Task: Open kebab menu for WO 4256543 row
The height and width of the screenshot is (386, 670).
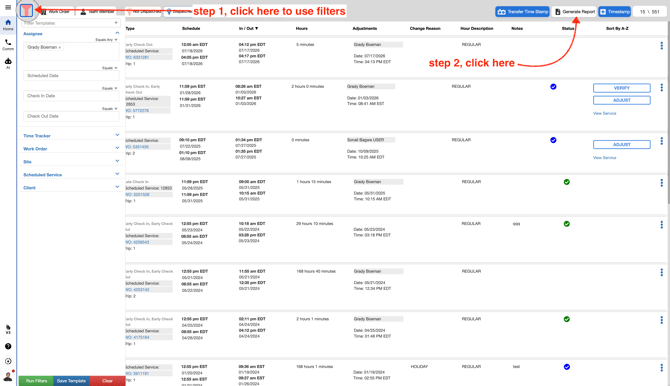Action: [x=661, y=225]
